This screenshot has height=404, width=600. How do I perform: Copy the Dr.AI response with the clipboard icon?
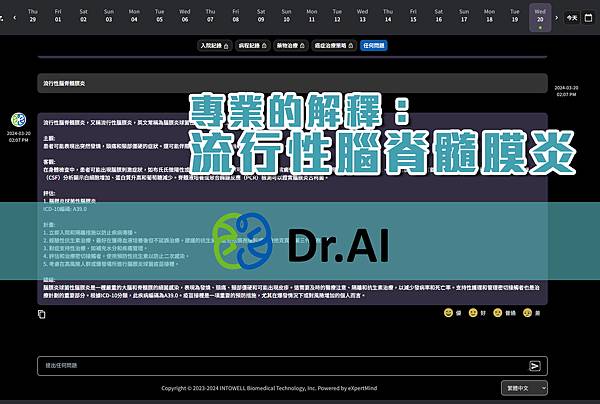[x=41, y=314]
